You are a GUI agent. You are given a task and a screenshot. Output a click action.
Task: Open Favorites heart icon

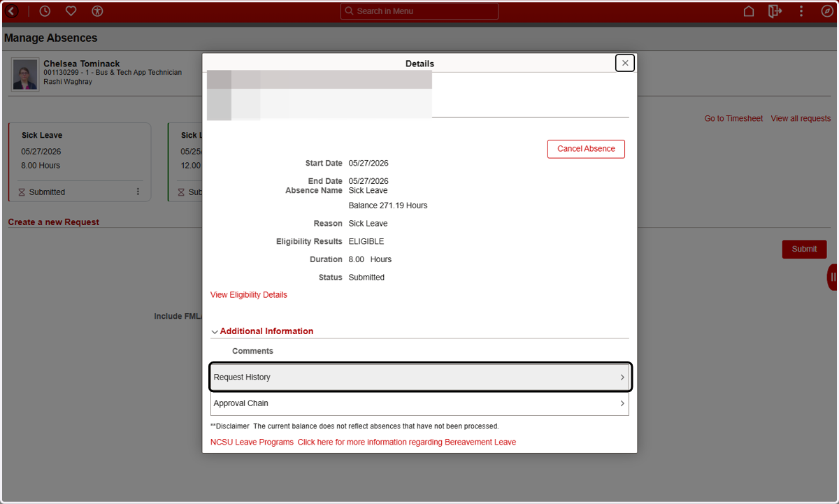tap(71, 11)
